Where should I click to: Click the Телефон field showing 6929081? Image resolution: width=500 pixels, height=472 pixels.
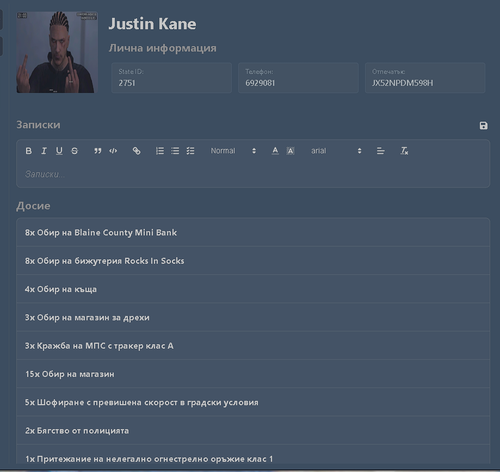pos(298,78)
